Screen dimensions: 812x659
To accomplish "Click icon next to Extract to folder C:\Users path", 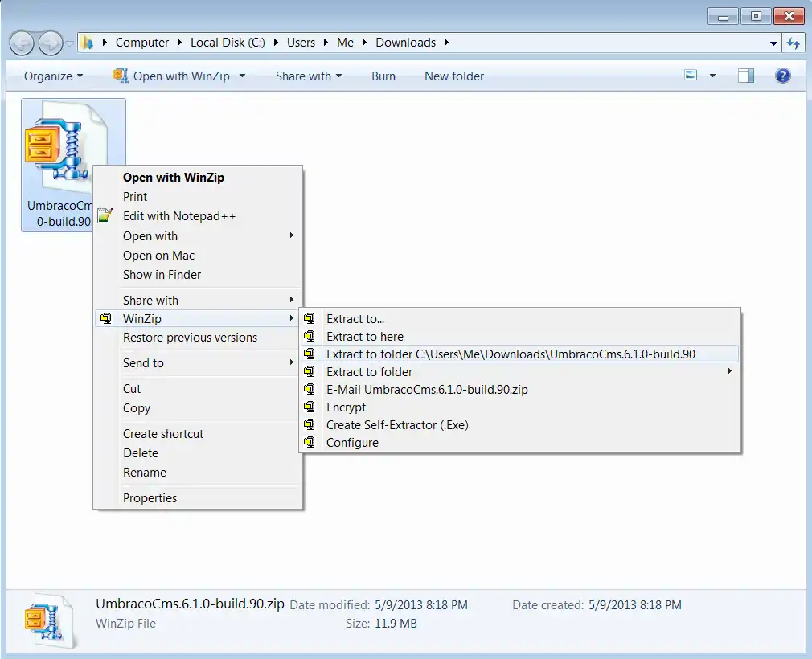I will tap(310, 354).
